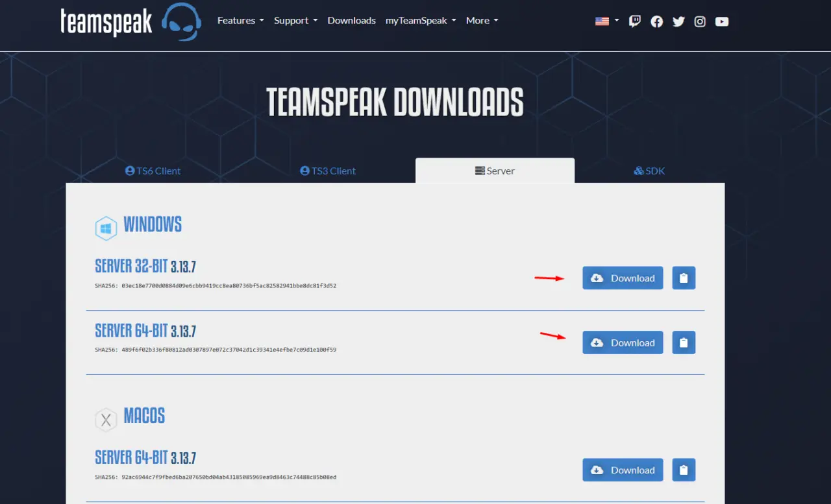The width and height of the screenshot is (831, 504).
Task: Copy SHA256 for Windows Server 32-bit
Action: pyautogui.click(x=684, y=278)
